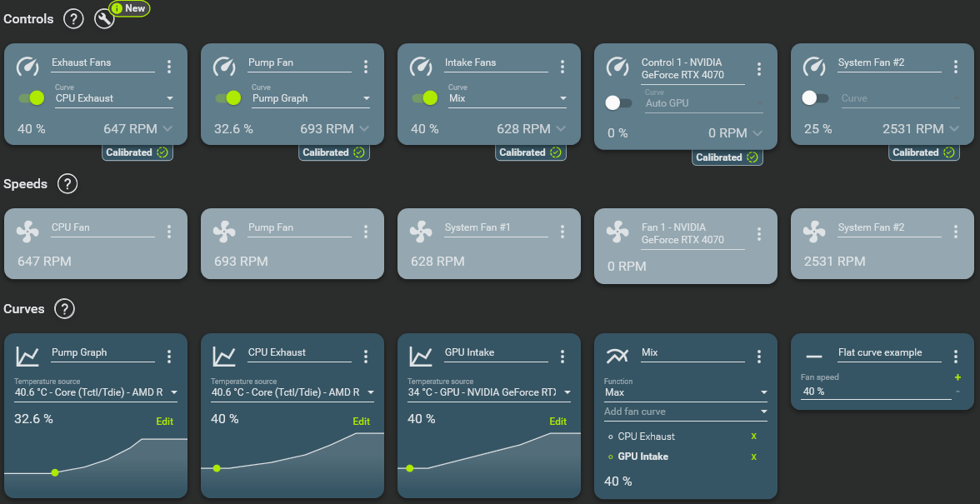
Task: Increase Flat curve fan speed with plus
Action: (957, 377)
